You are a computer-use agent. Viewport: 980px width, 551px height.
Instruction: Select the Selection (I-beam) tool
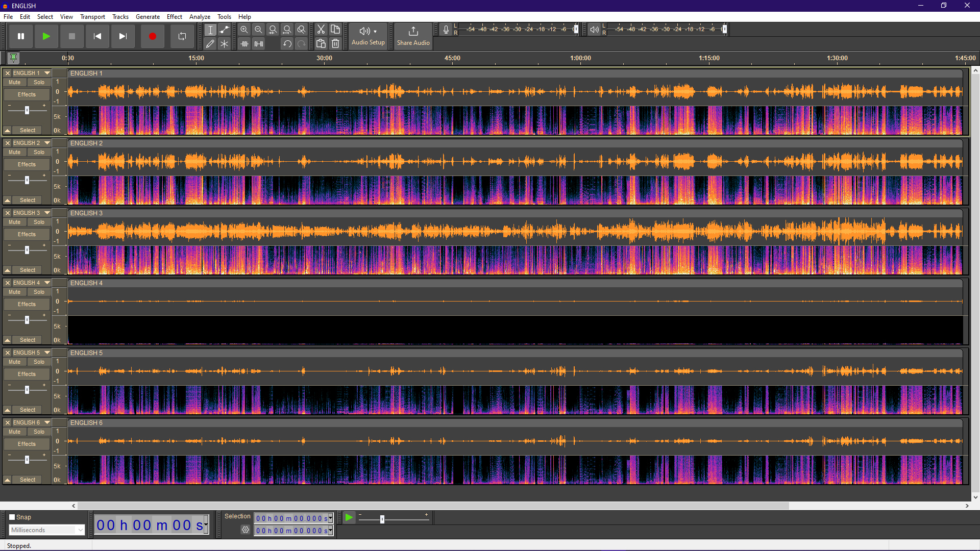(210, 30)
